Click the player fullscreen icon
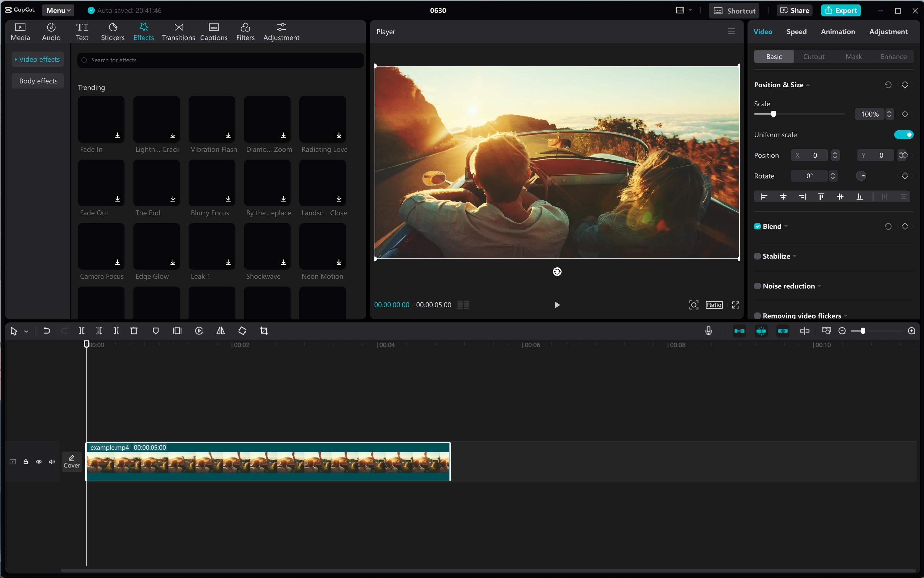Image resolution: width=924 pixels, height=578 pixels. tap(735, 305)
